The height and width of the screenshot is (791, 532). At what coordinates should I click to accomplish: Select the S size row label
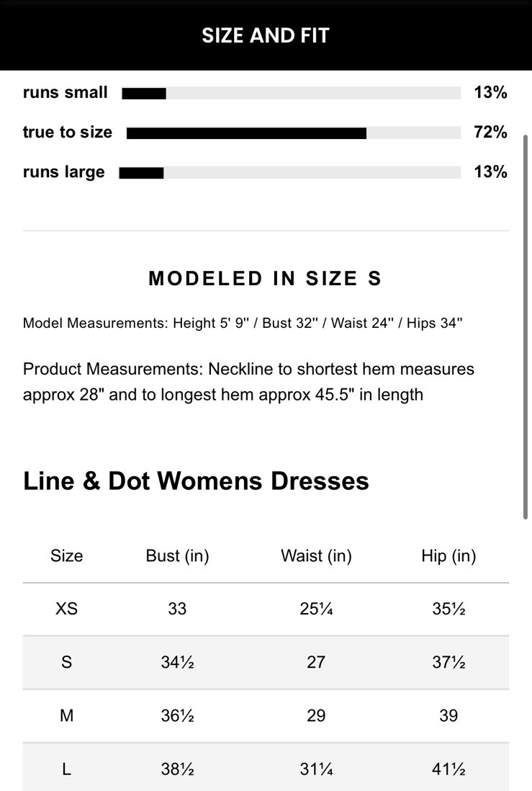point(66,662)
